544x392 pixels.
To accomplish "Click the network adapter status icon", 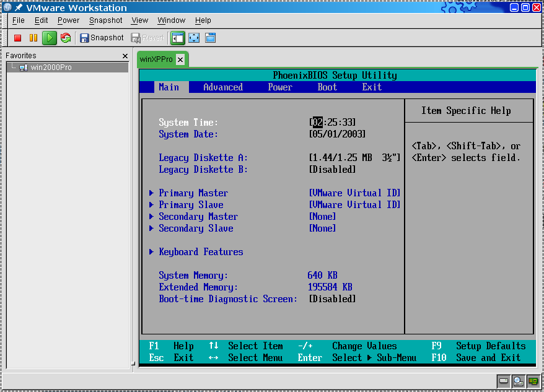I will pyautogui.click(x=533, y=381).
